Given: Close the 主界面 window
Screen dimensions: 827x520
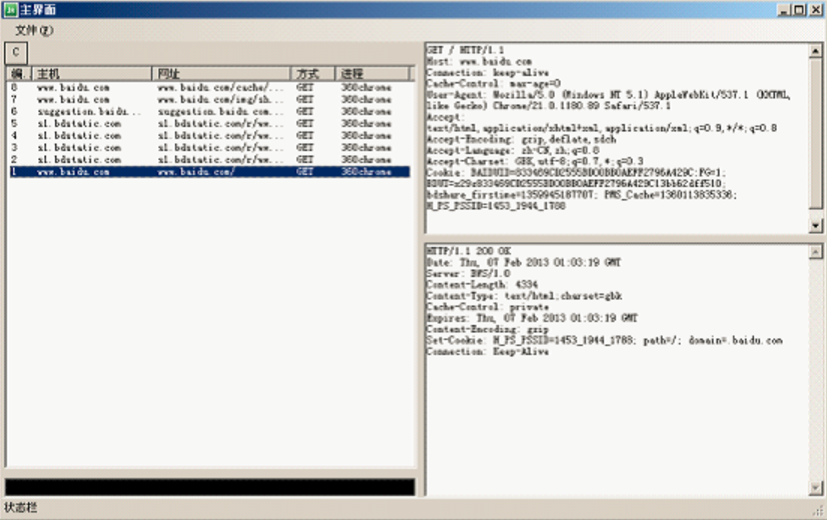Looking at the screenshot, I should [x=816, y=9].
